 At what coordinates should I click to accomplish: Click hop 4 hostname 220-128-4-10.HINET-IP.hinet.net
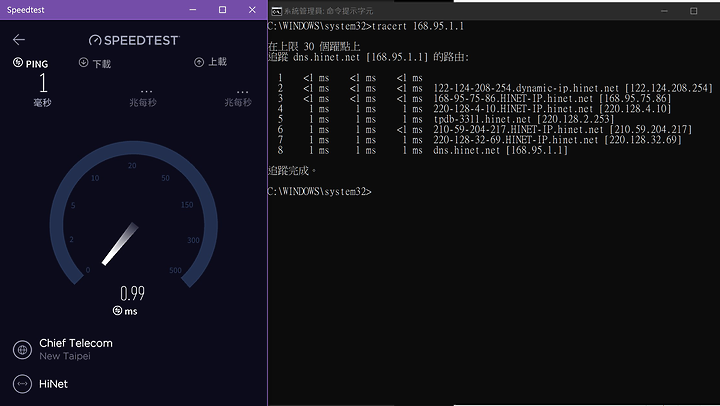513,109
